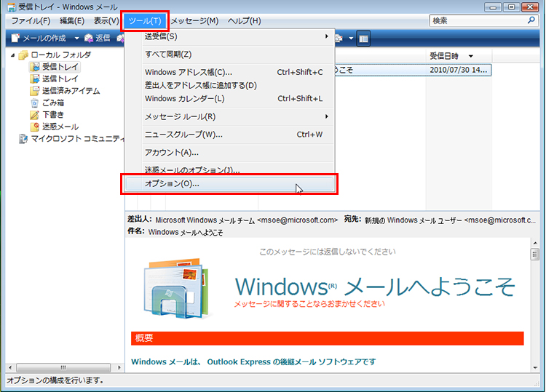Choose すべて同期(Z) from menu
The width and height of the screenshot is (546, 392).
tap(230, 55)
